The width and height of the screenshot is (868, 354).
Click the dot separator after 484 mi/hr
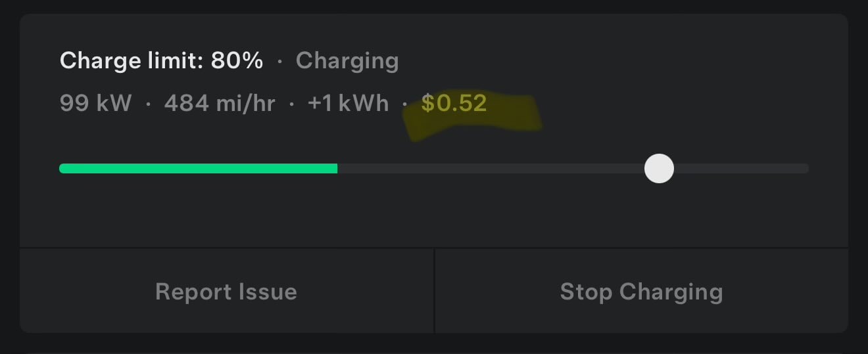tap(291, 104)
